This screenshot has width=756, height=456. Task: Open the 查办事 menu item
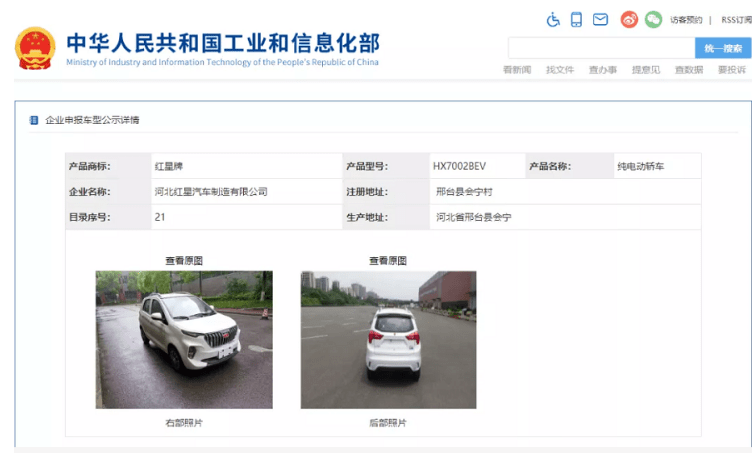click(603, 70)
